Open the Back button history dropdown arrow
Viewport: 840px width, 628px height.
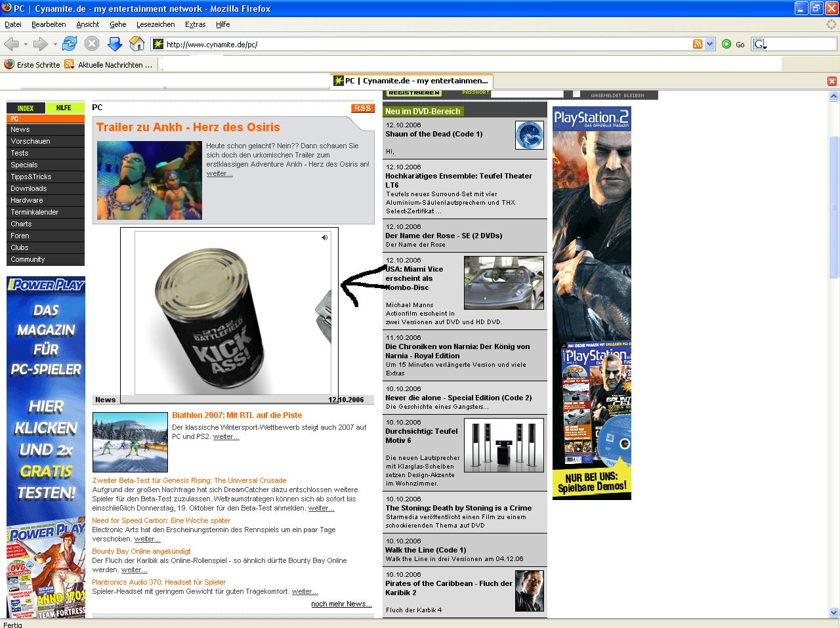point(26,44)
